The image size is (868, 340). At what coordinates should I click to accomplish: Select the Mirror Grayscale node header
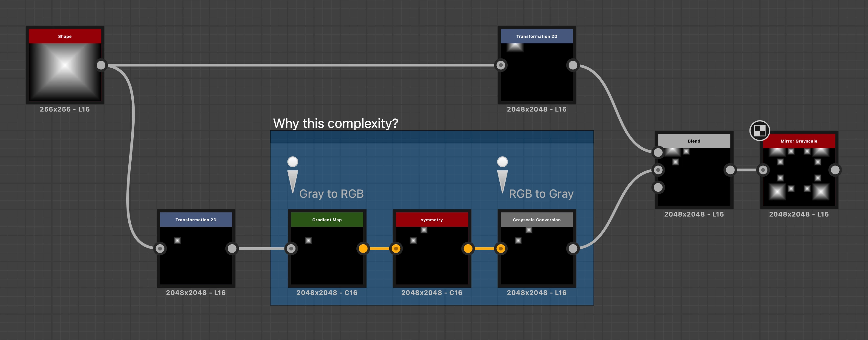[x=798, y=141]
